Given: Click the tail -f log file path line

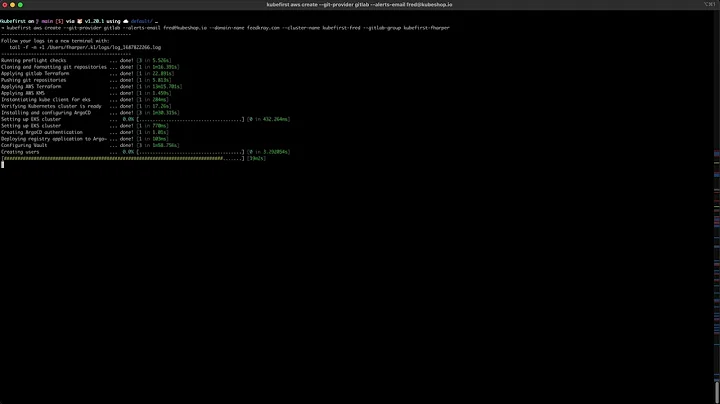Looking at the screenshot, I should coord(85,47).
